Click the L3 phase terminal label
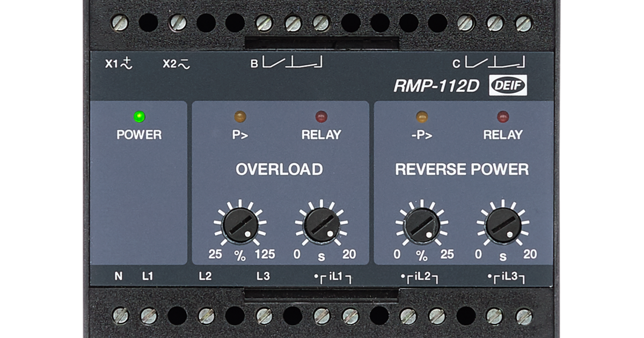 pyautogui.click(x=262, y=275)
